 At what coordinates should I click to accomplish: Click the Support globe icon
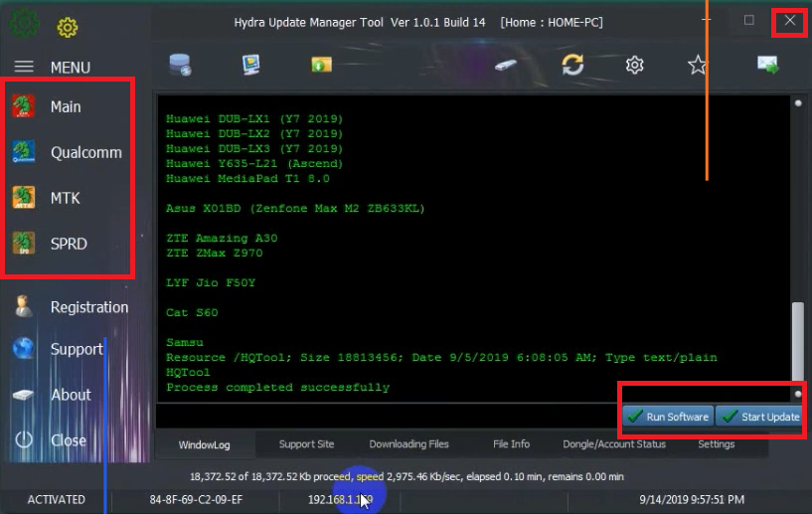23,348
